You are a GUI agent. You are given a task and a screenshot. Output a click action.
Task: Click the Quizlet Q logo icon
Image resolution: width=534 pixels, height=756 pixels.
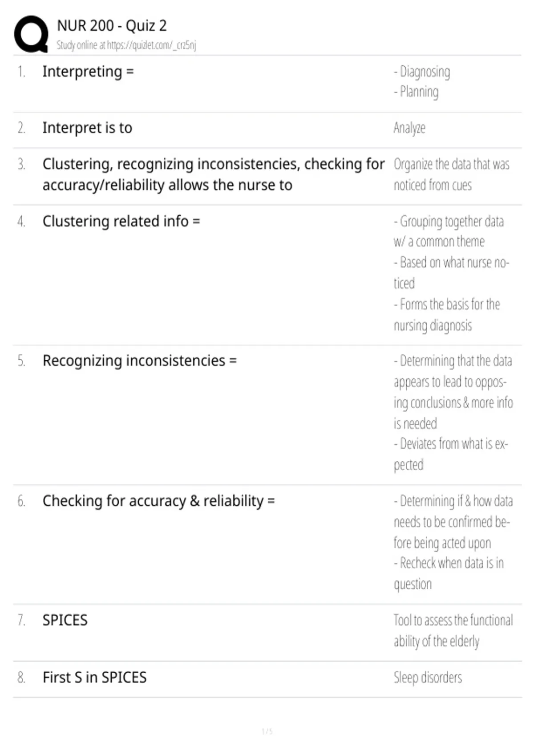pos(31,34)
